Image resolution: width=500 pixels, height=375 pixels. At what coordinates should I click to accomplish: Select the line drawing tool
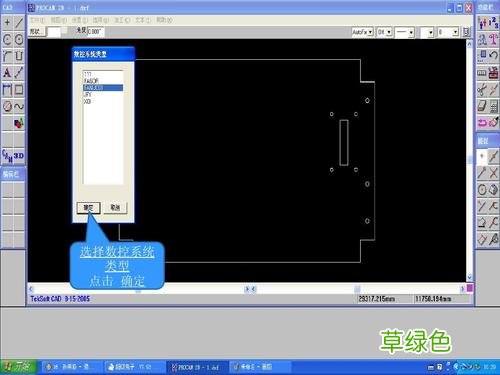click(19, 23)
